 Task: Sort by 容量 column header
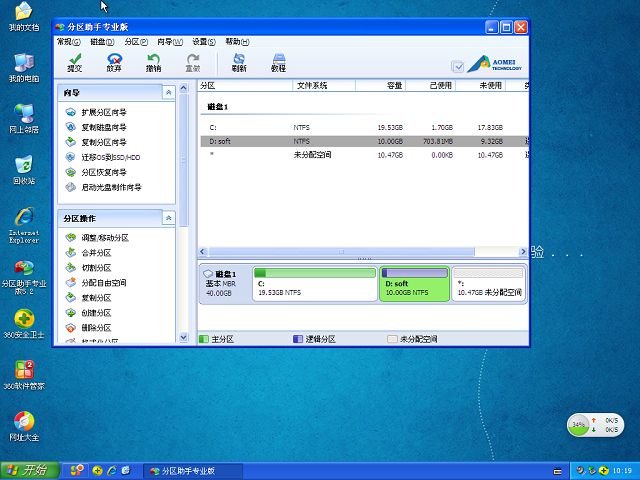point(380,86)
